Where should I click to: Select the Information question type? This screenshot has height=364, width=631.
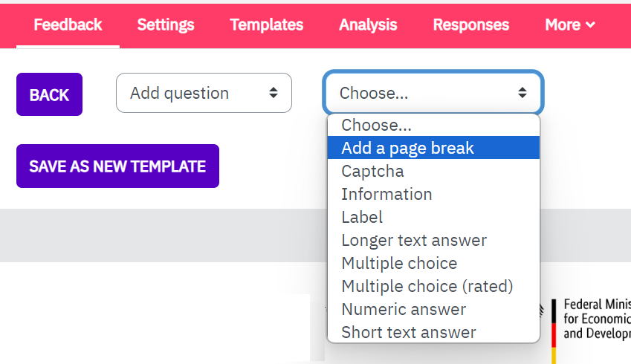point(433,194)
